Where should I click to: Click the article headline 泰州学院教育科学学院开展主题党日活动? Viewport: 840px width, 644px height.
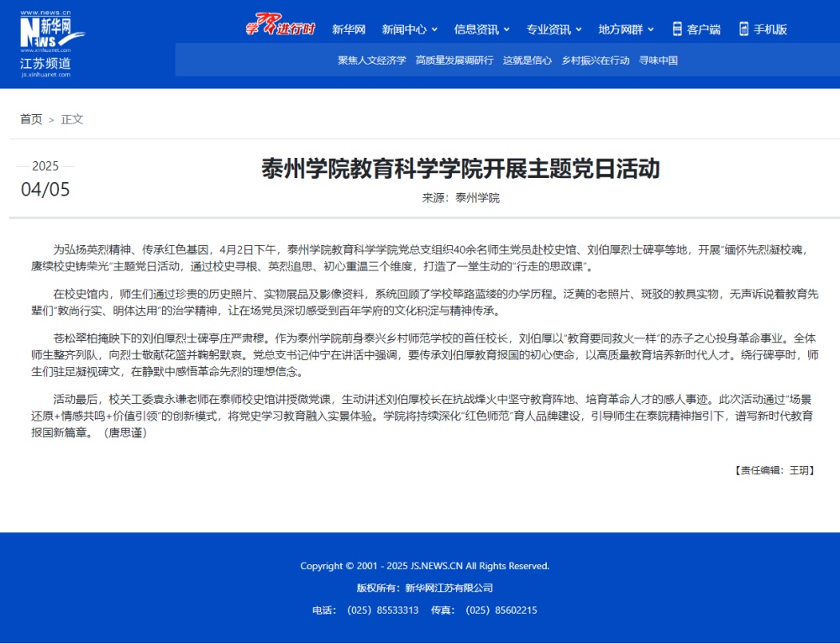pos(460,168)
